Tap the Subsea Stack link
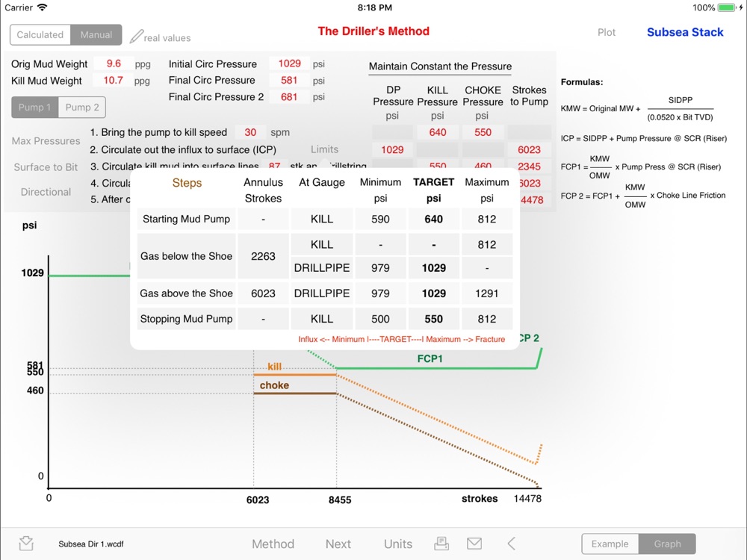The height and width of the screenshot is (560, 747). click(685, 32)
